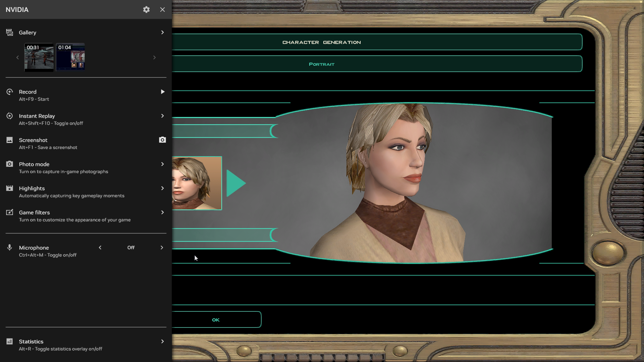Capture a screenshot with camera button

[x=162, y=140]
